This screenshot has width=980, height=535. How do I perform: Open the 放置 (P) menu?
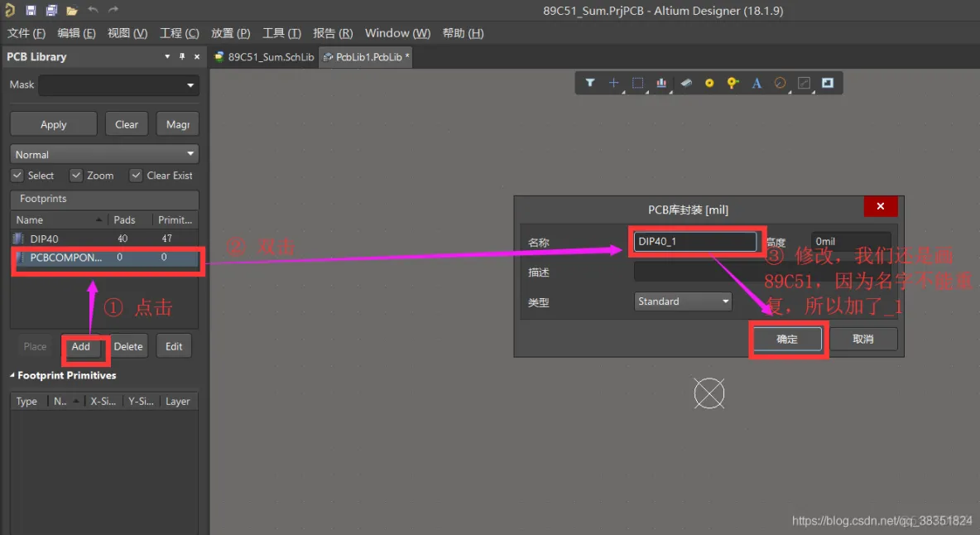[231, 33]
